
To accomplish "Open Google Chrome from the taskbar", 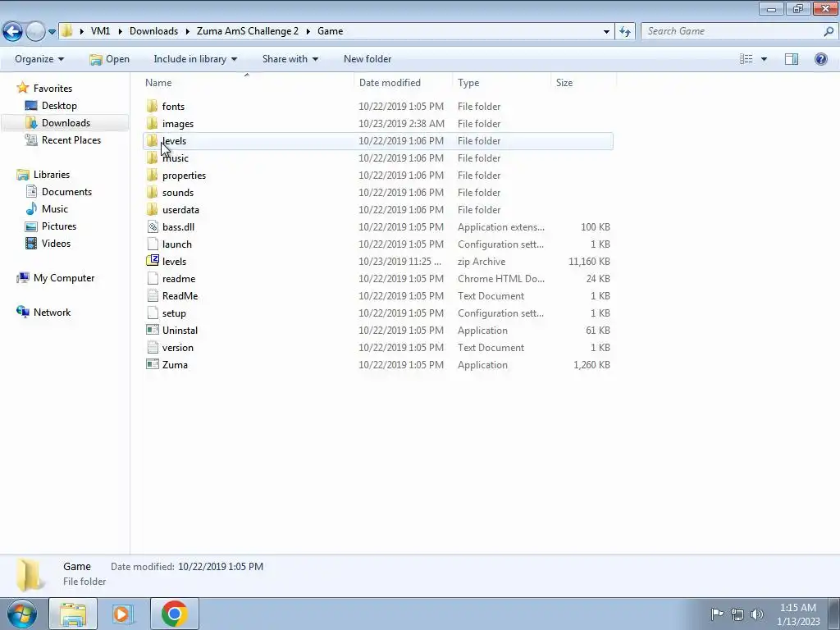I will click(x=175, y=614).
